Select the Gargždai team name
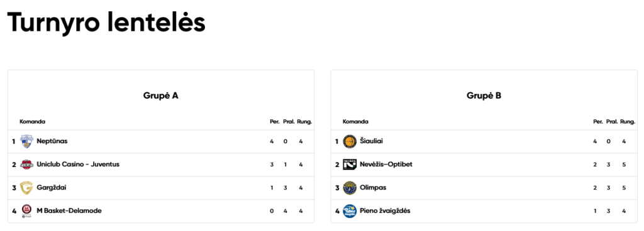The image size is (644, 231). click(52, 188)
